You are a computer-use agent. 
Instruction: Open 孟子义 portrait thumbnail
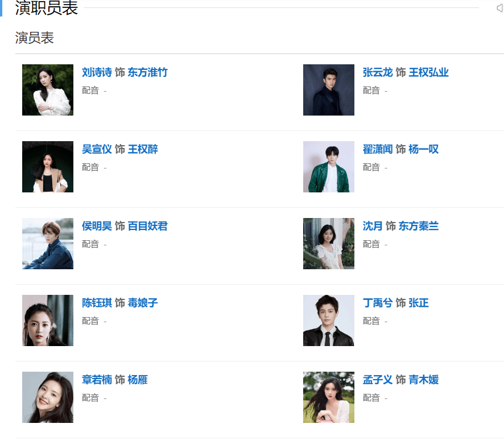coord(328,397)
